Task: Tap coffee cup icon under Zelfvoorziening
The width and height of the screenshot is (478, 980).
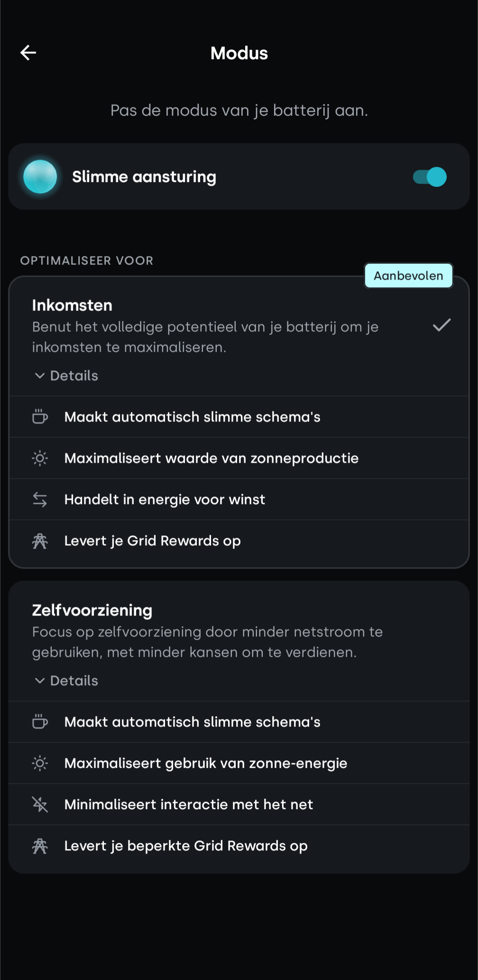Action: pos(40,722)
